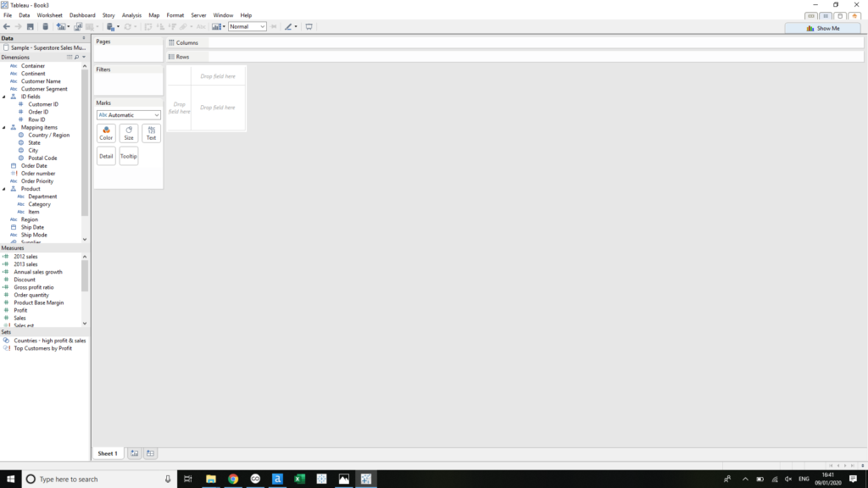The height and width of the screenshot is (488, 868).
Task: Click the Text button on Marks card
Action: pyautogui.click(x=151, y=133)
